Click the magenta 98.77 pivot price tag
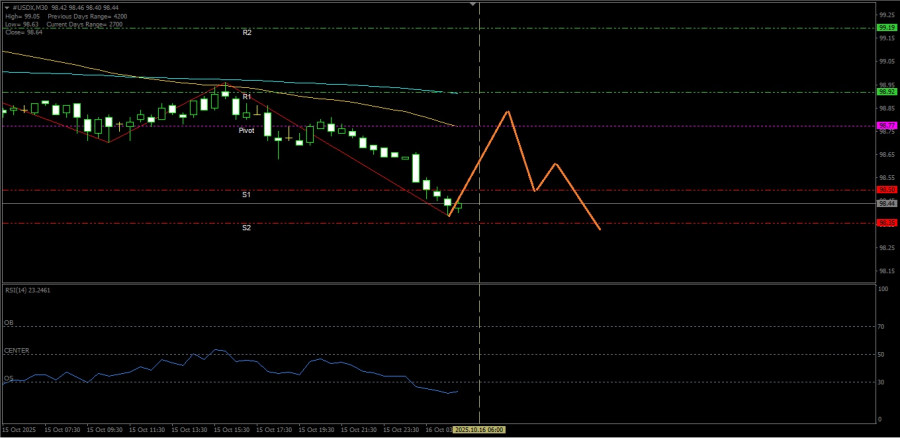Screen dimensions: 900x438 [885, 126]
